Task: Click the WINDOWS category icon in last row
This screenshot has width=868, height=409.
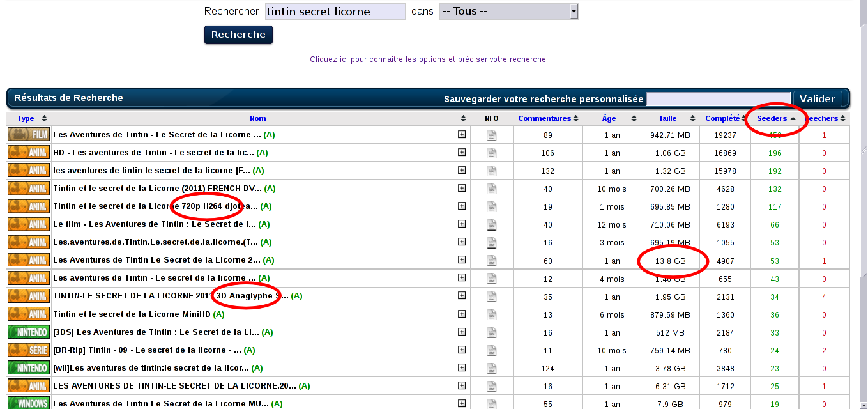Action: tap(29, 403)
